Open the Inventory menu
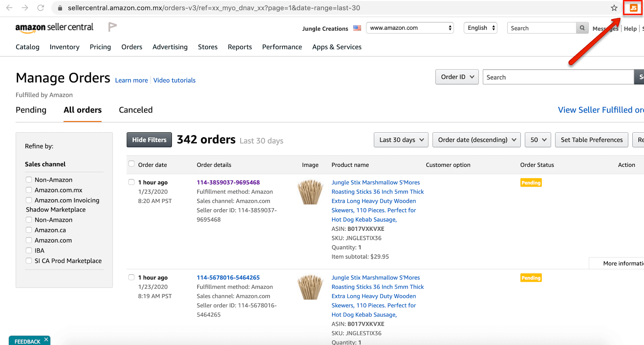Viewport: 644px width, 345px height. (64, 47)
